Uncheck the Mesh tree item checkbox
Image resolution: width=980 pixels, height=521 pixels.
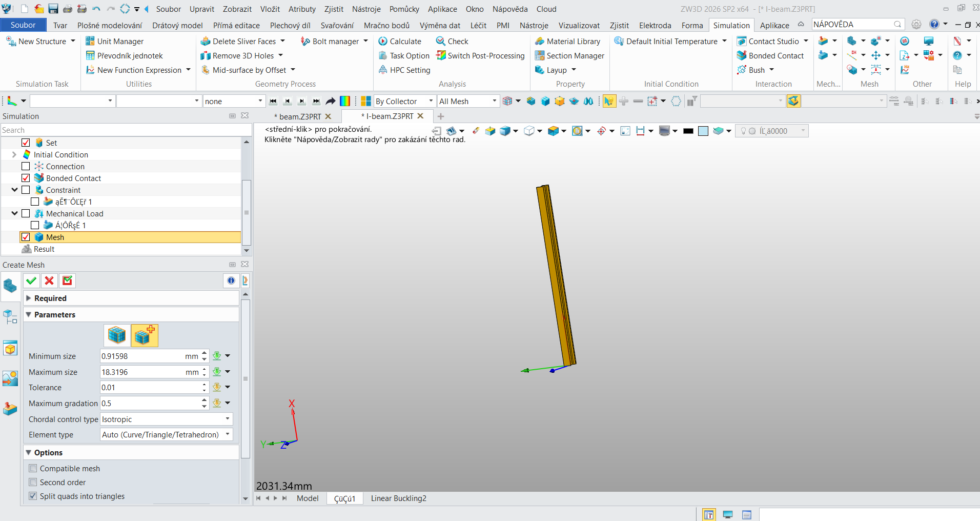point(26,237)
